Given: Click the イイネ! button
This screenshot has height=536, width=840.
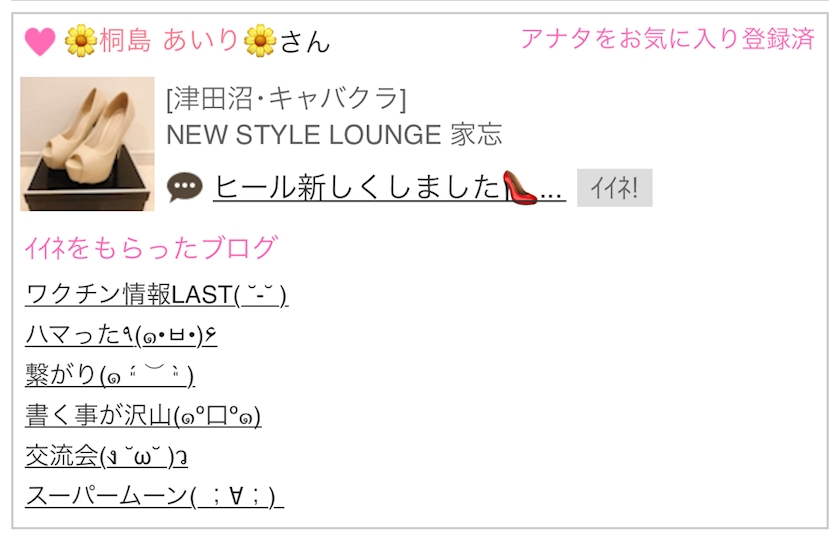Looking at the screenshot, I should pyautogui.click(x=614, y=188).
